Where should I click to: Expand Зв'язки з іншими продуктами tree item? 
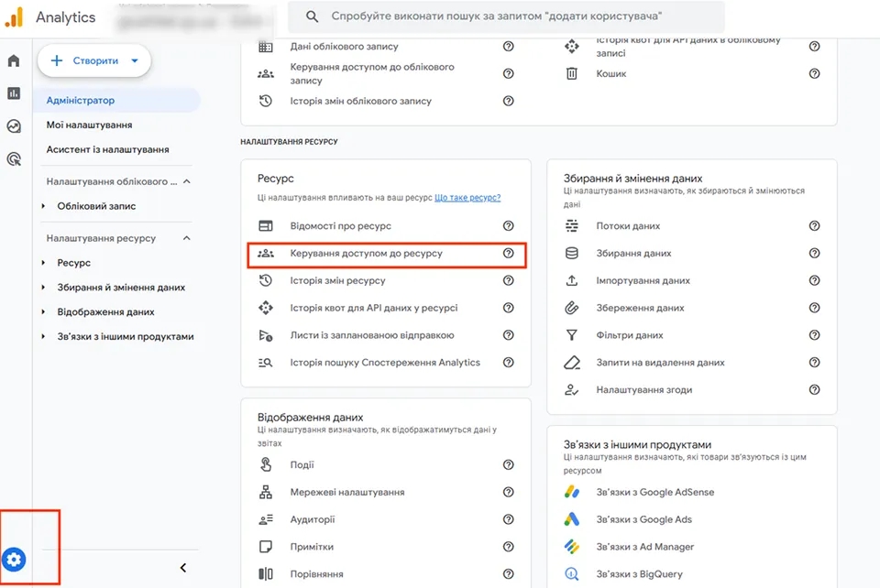[x=43, y=337]
